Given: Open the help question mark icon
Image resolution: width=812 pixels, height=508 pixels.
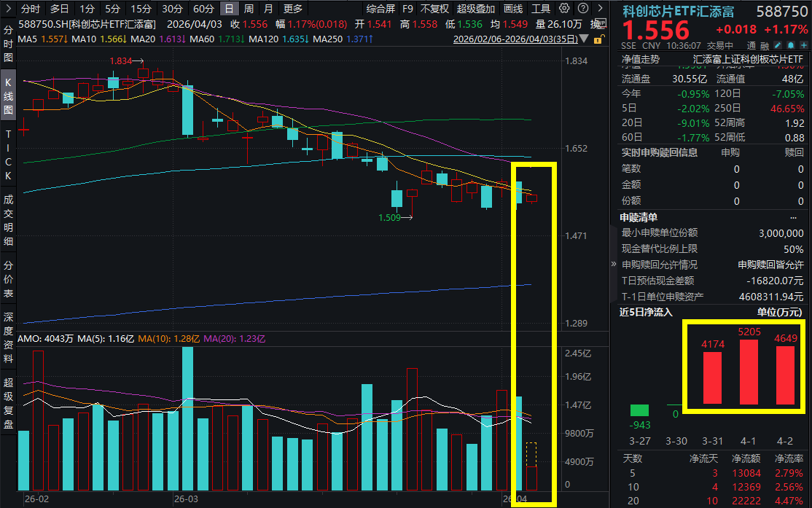Looking at the screenshot, I should tap(582, 8).
